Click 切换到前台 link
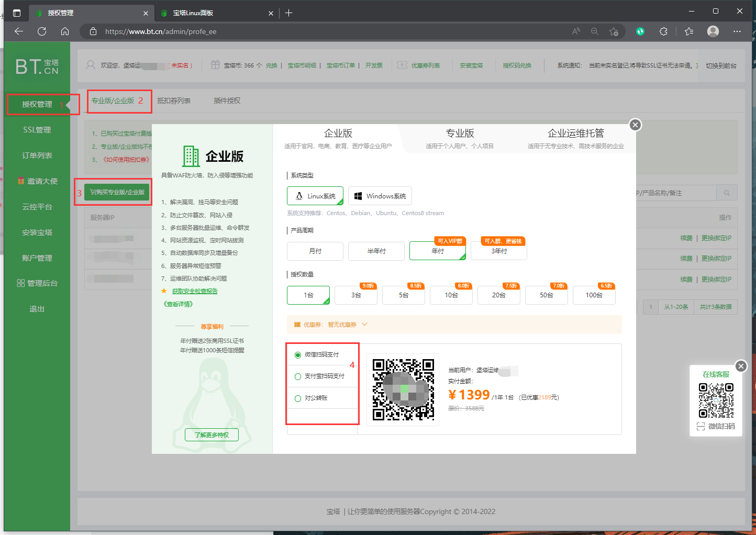 721,65
